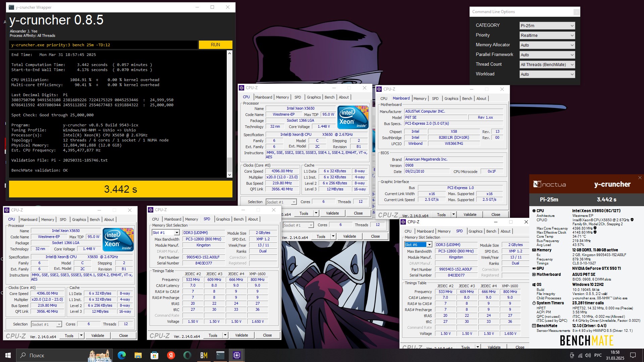Click Tools button in Mainboard CPU-Z window
This screenshot has width=644, height=362.
coord(441,215)
